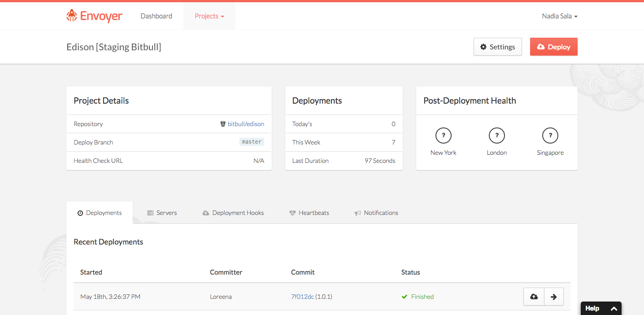
Task: Click the Last Duration label
Action: 310,161
